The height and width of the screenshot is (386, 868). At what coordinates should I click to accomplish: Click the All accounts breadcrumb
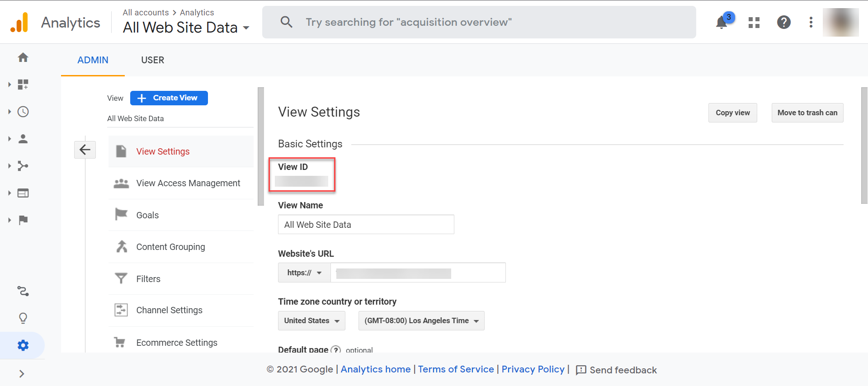tap(146, 12)
